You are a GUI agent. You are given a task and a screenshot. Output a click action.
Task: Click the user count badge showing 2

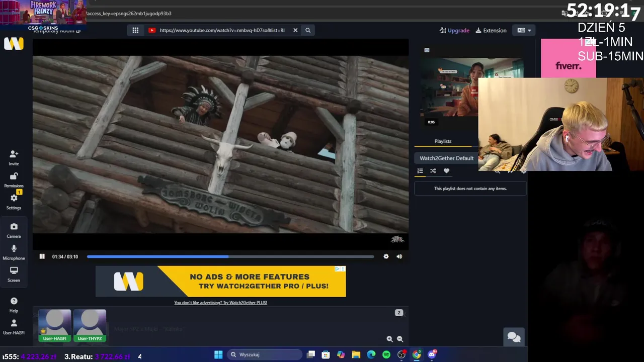pyautogui.click(x=399, y=313)
